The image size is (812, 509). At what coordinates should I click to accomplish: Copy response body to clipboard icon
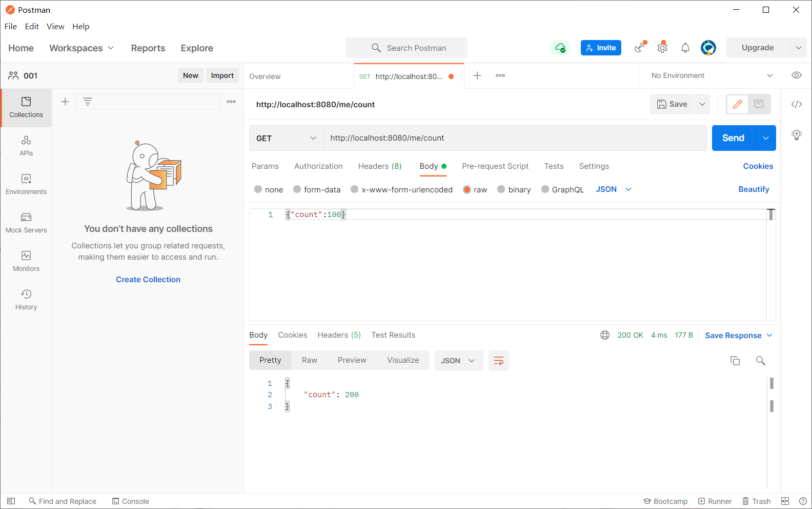coord(735,361)
